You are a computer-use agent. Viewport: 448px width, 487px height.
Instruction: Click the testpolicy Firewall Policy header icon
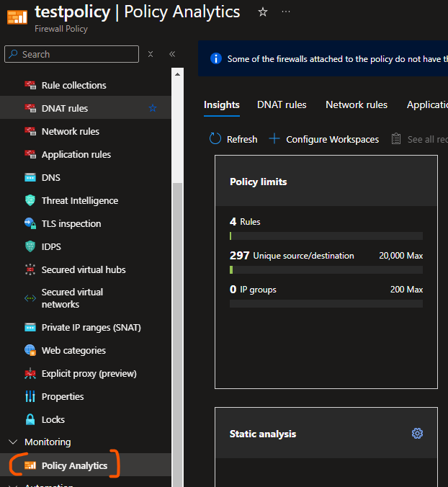17,17
